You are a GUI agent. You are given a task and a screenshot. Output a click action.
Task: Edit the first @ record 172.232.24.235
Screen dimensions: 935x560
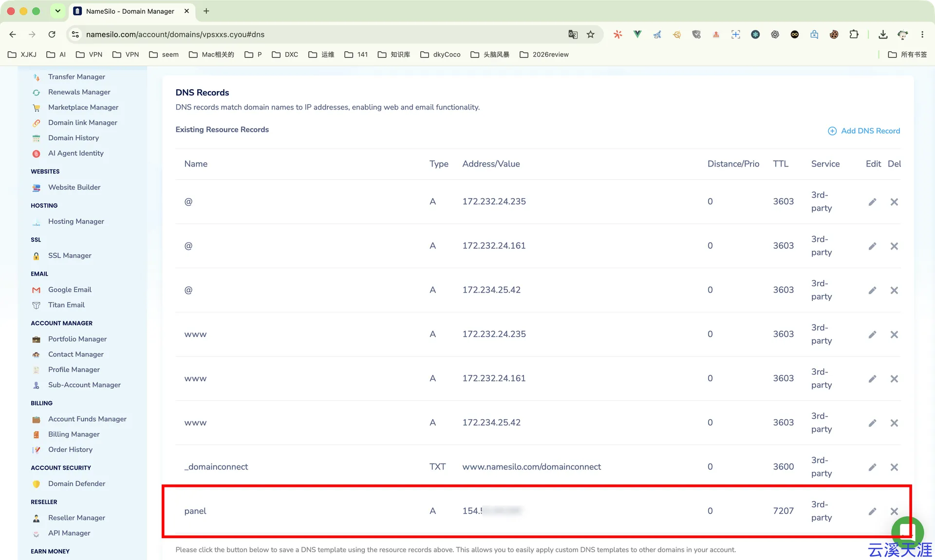tap(872, 202)
